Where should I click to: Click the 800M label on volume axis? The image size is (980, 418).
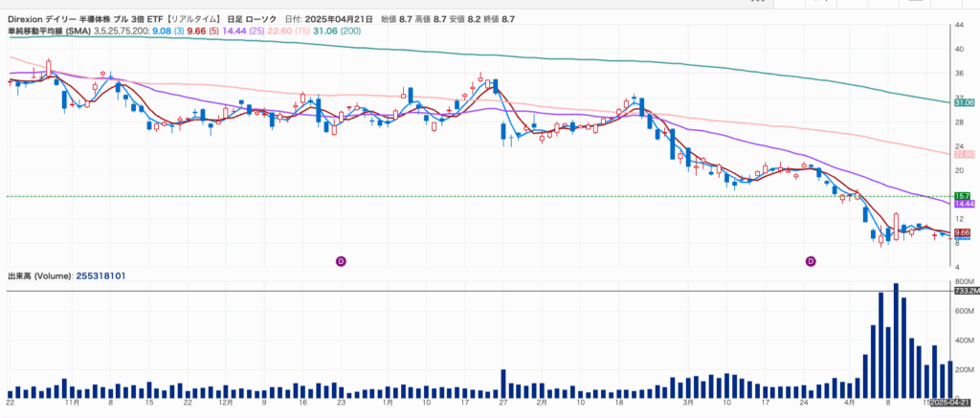coord(965,282)
